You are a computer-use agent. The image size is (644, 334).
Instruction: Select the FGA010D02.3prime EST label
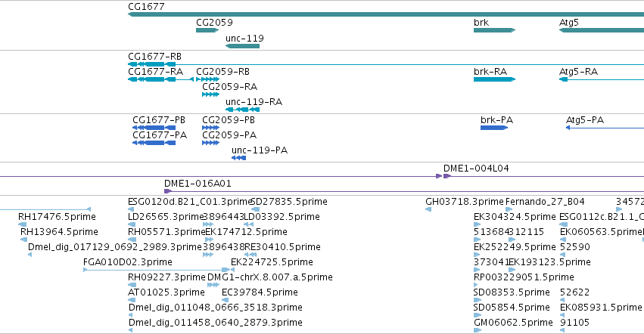click(x=128, y=262)
